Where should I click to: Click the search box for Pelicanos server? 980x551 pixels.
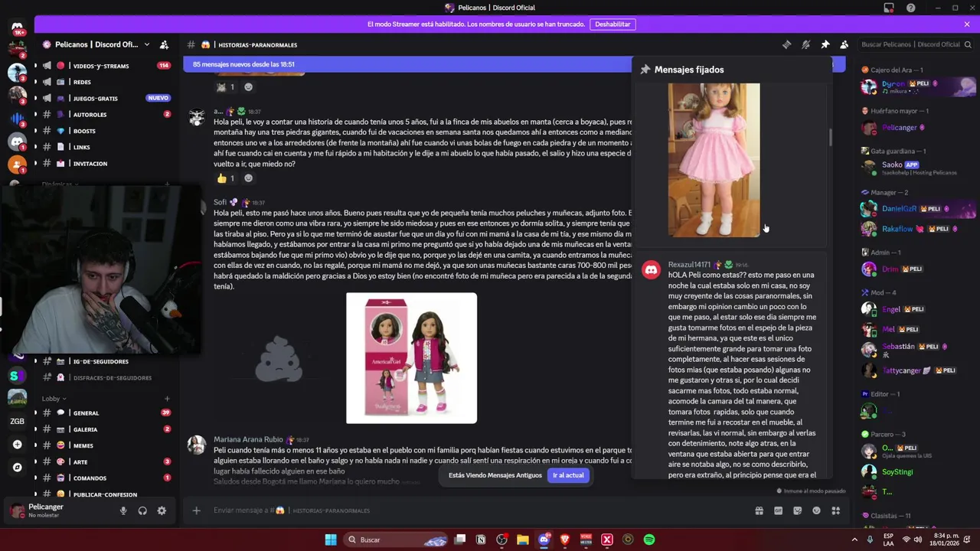[916, 44]
